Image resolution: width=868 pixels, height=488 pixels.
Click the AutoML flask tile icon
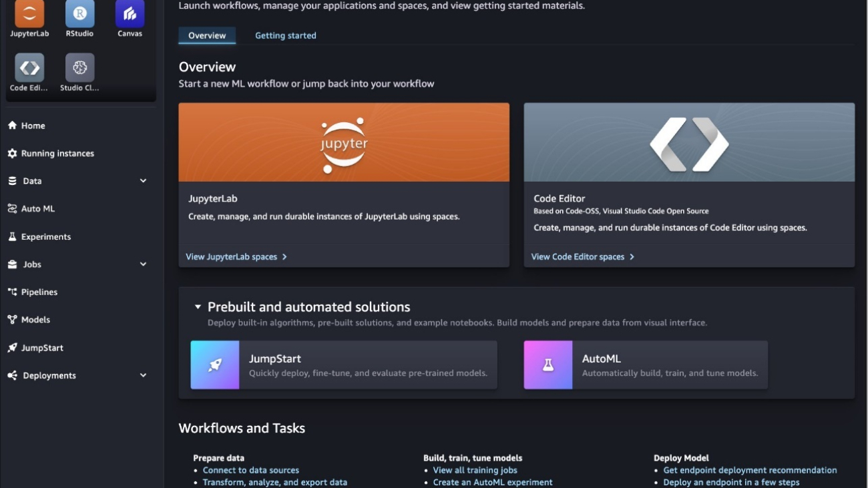(548, 365)
